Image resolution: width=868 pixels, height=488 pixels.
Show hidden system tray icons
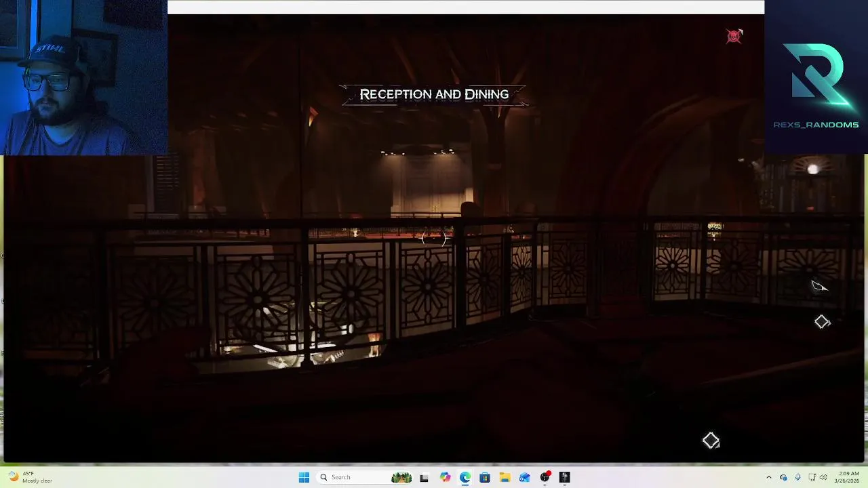pyautogui.click(x=768, y=477)
